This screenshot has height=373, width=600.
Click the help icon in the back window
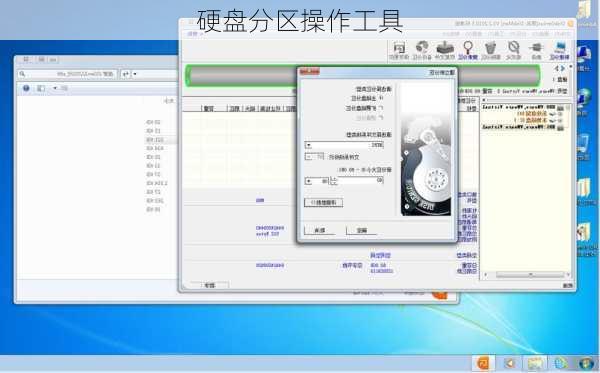point(26,88)
